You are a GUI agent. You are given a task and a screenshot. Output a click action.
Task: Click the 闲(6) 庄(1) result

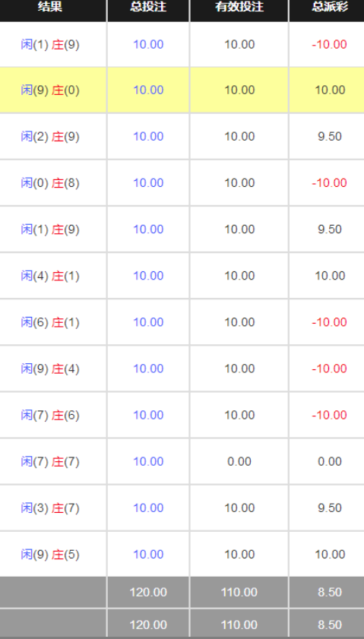tap(50, 322)
